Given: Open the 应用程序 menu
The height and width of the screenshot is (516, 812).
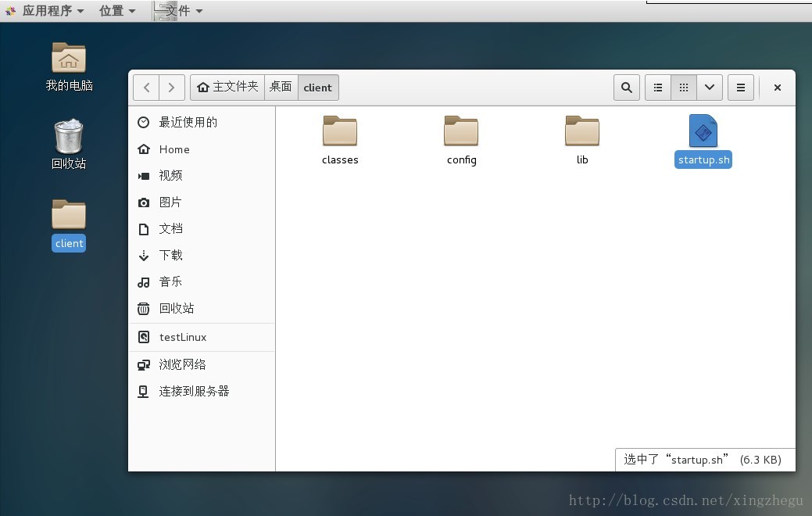Looking at the screenshot, I should coord(48,10).
